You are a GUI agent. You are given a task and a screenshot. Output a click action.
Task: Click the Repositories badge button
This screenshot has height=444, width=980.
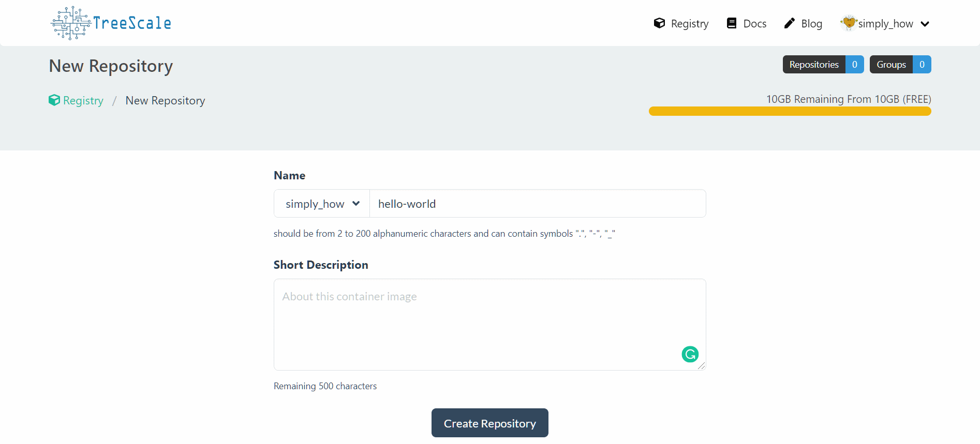click(x=823, y=65)
